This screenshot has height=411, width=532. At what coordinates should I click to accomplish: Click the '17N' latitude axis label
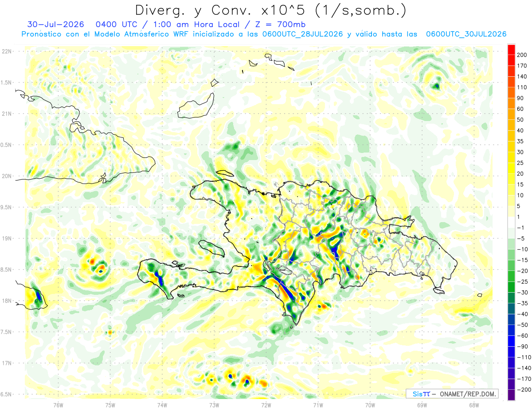pyautogui.click(x=7, y=364)
